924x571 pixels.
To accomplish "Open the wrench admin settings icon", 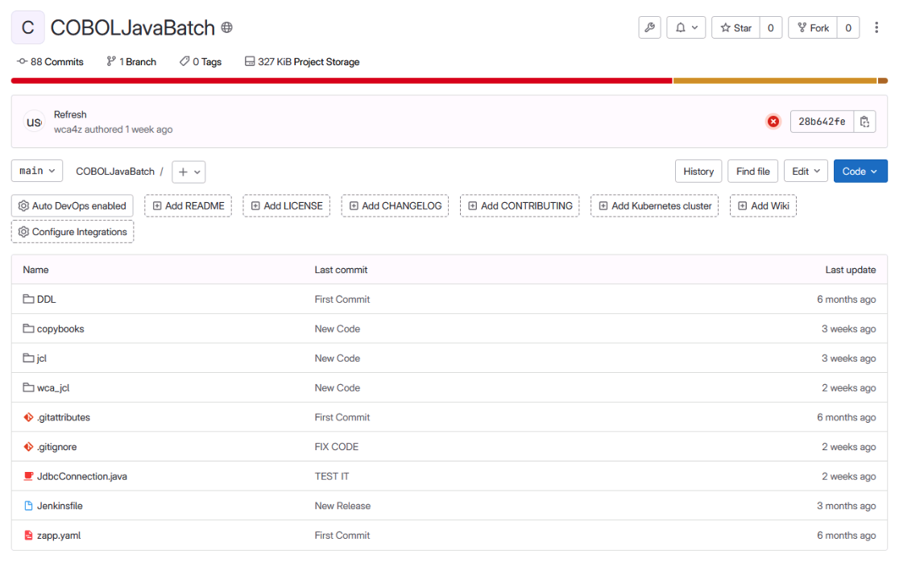I will (649, 27).
